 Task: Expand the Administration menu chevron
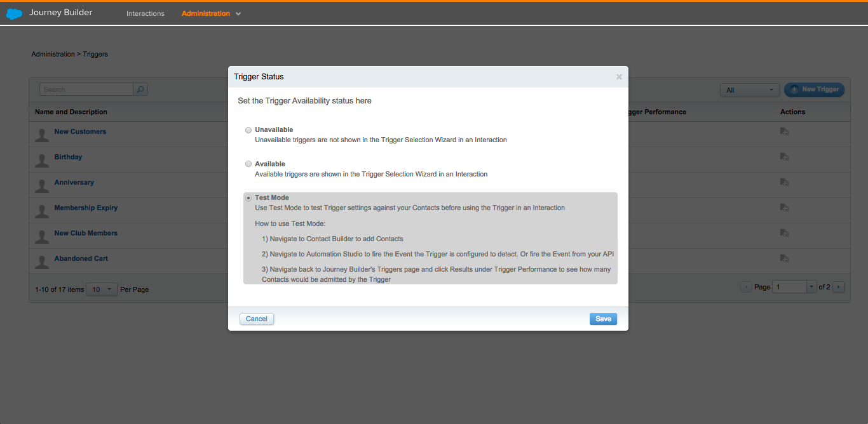click(238, 14)
